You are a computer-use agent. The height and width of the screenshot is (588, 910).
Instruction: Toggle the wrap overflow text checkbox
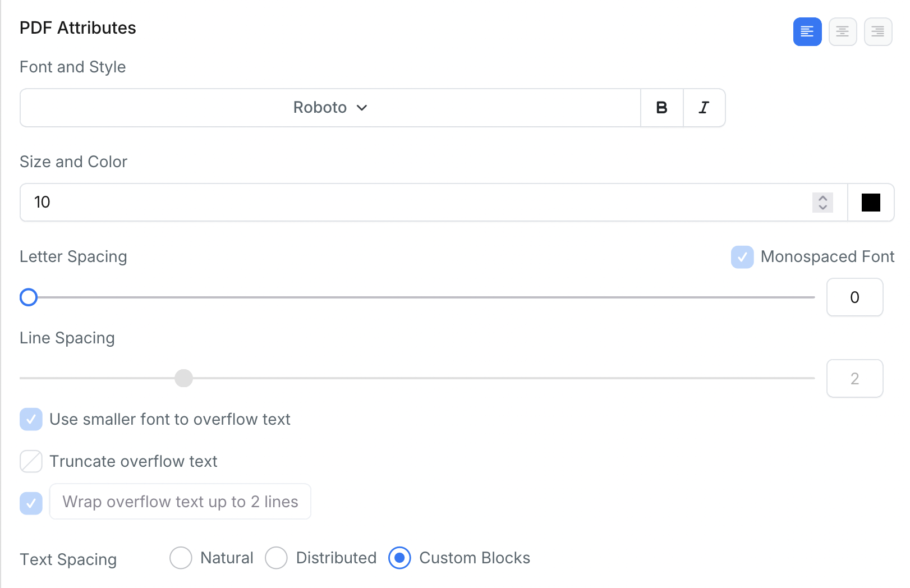pyautogui.click(x=31, y=503)
